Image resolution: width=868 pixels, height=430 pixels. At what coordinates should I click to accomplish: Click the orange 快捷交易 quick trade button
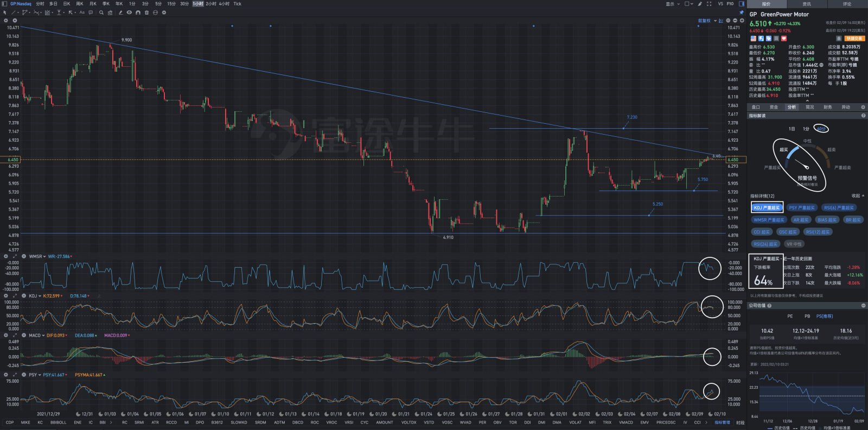pos(854,39)
